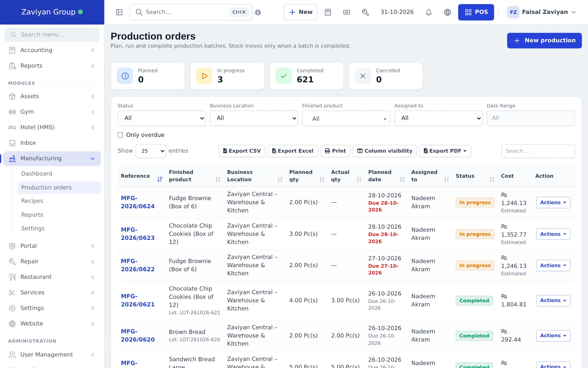Open the cash register icon in top bar

point(347,12)
